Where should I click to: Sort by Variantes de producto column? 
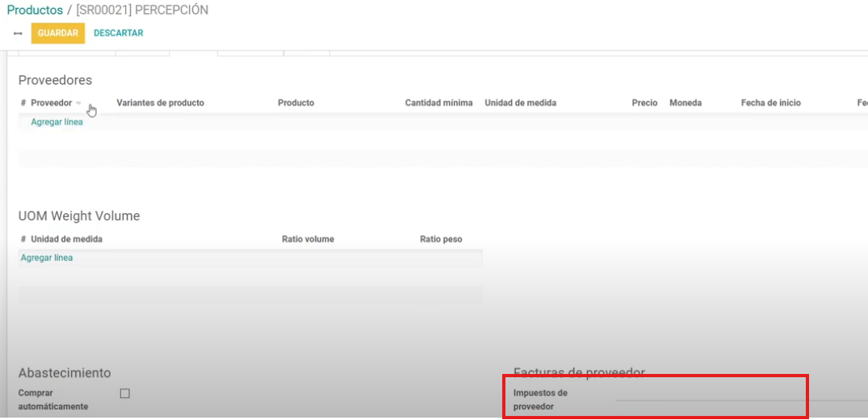[x=160, y=103]
